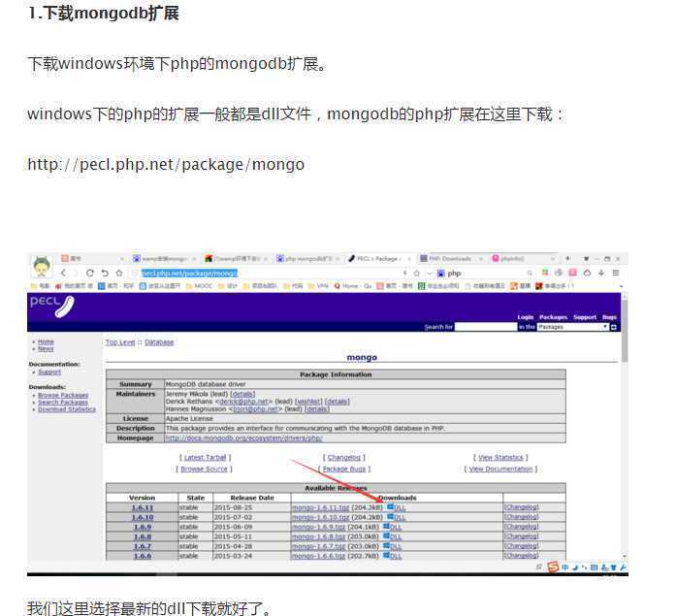The image size is (677, 616).
Task: Click the Sogou input method S icon
Action: pos(553,567)
